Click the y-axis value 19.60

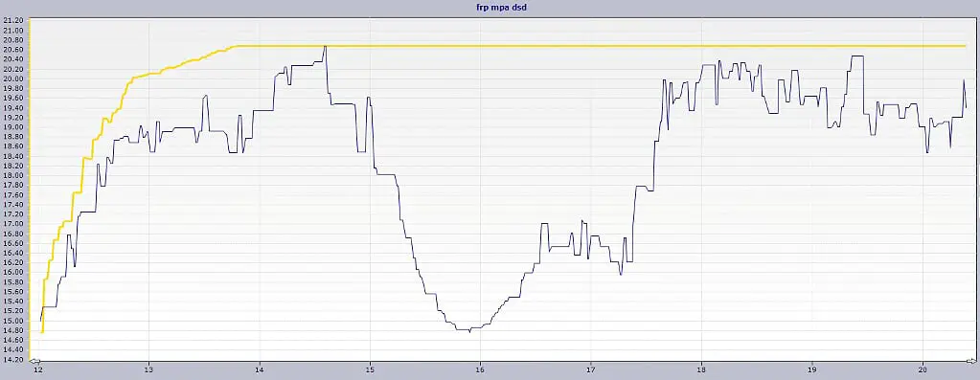point(13,98)
